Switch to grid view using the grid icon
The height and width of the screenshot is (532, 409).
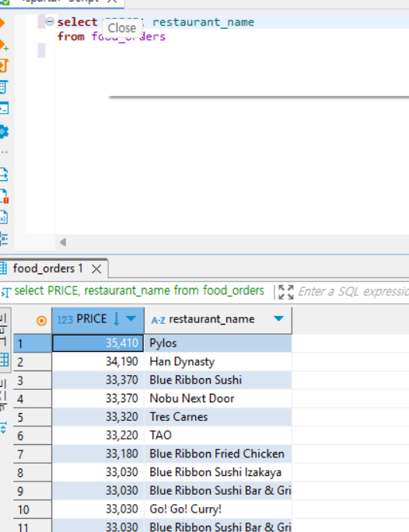4,360
